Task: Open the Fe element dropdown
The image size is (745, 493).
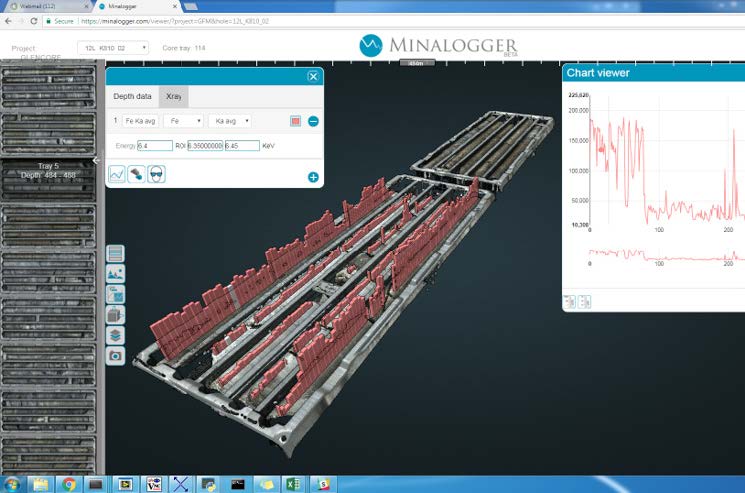Action: point(183,121)
